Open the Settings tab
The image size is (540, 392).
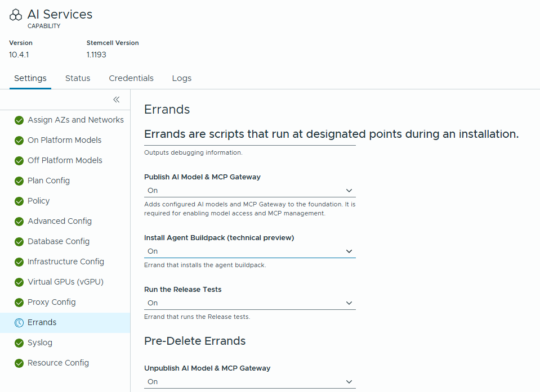tap(30, 78)
